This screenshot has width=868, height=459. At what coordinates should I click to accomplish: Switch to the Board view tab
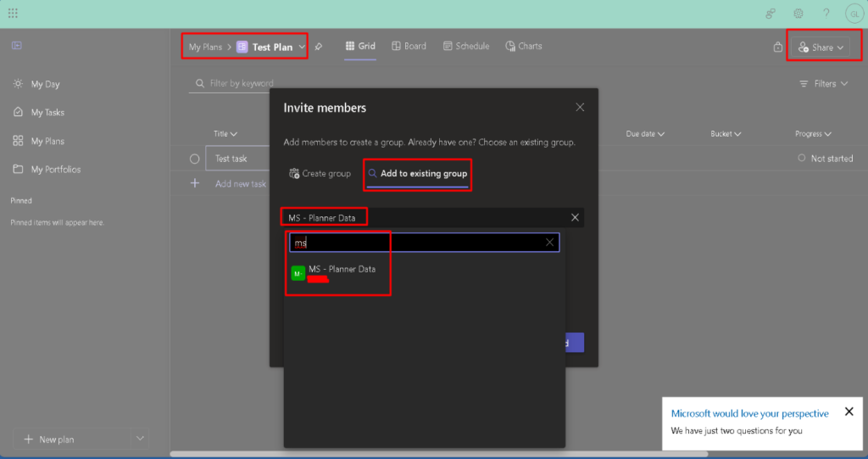[x=409, y=47]
